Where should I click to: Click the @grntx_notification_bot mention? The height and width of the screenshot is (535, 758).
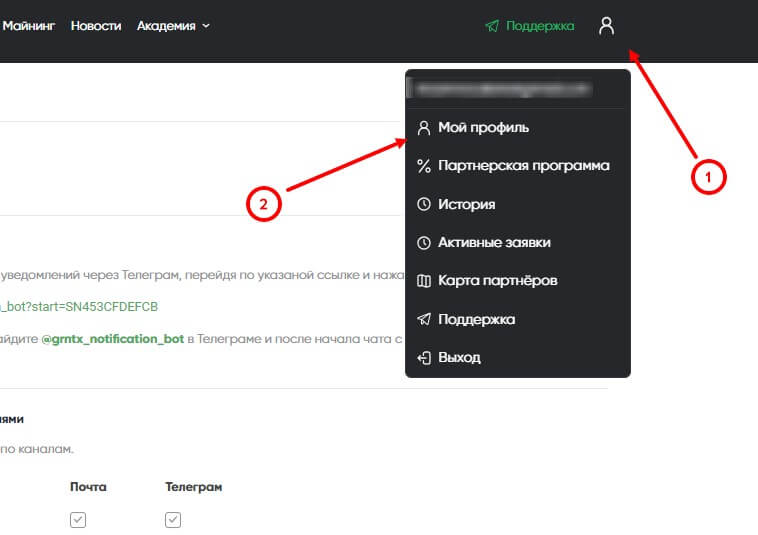pos(112,340)
